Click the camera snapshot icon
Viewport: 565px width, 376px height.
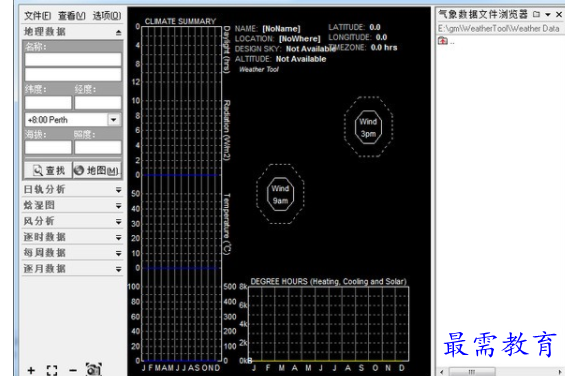click(x=94, y=369)
